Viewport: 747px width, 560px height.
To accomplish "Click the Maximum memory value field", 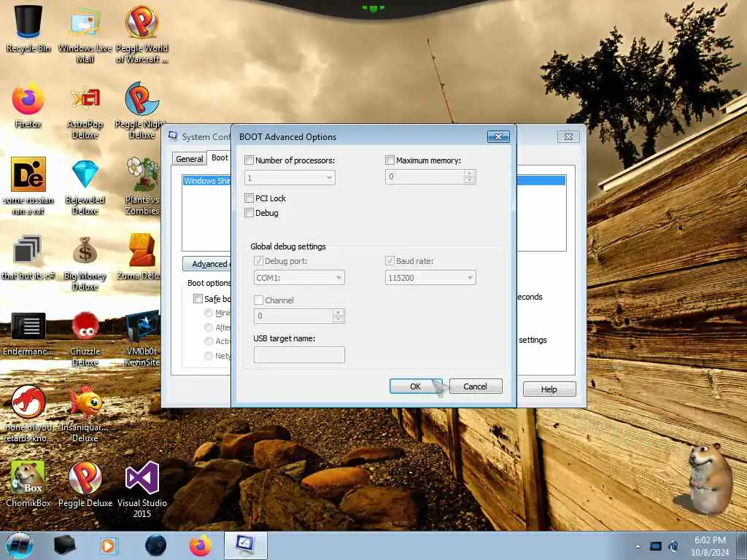I will 425,176.
